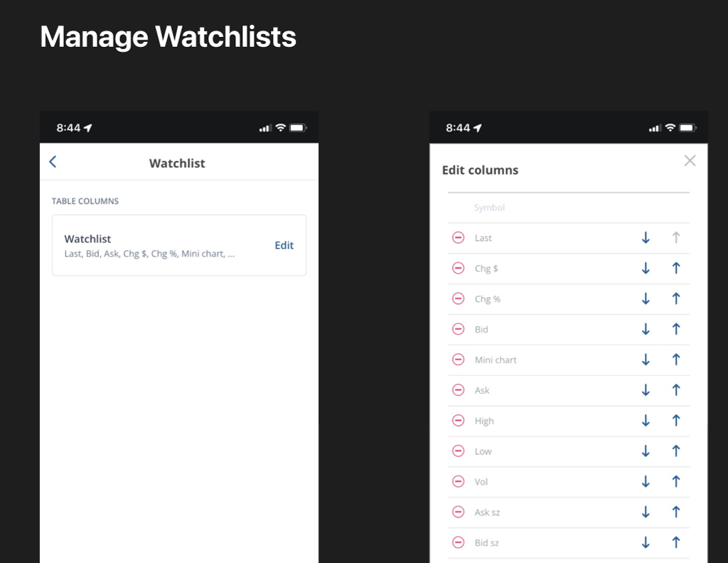Move Bid column up
The width and height of the screenshot is (728, 563).
click(x=676, y=329)
